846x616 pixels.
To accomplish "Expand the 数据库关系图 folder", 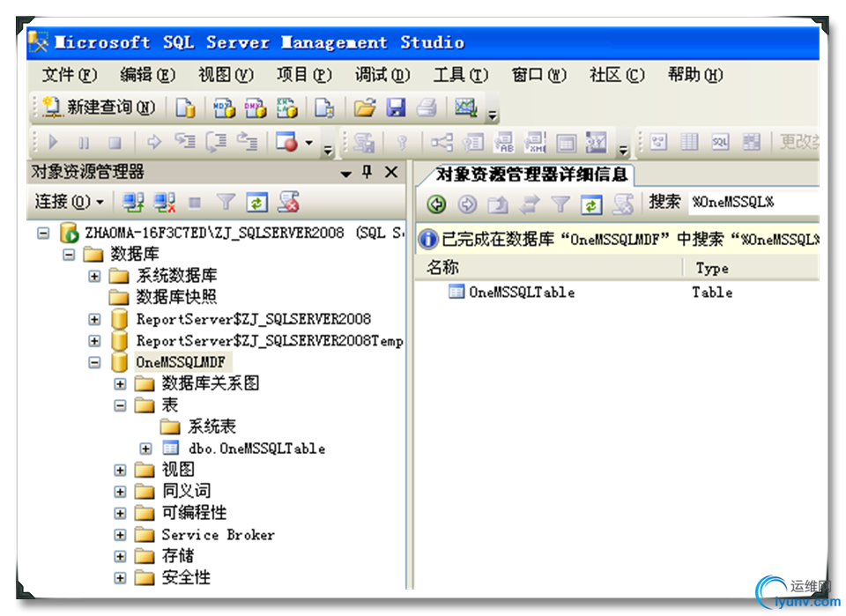I will coord(120,384).
